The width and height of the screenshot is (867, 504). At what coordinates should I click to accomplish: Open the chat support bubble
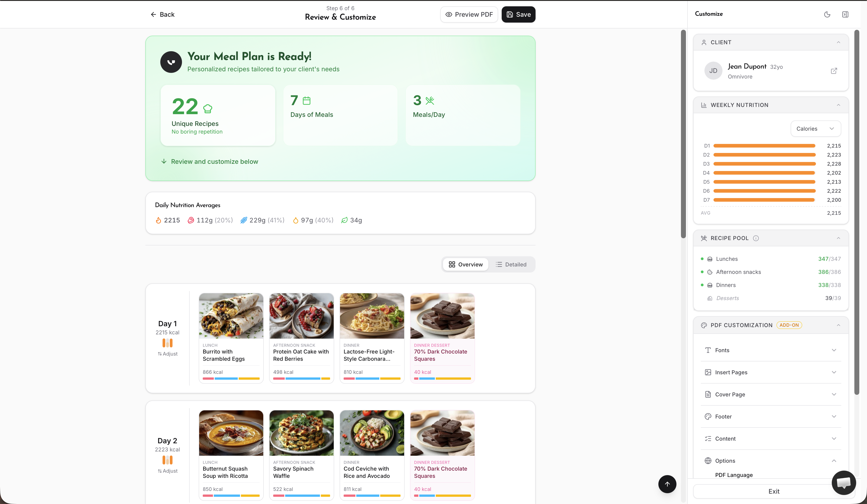(x=844, y=483)
